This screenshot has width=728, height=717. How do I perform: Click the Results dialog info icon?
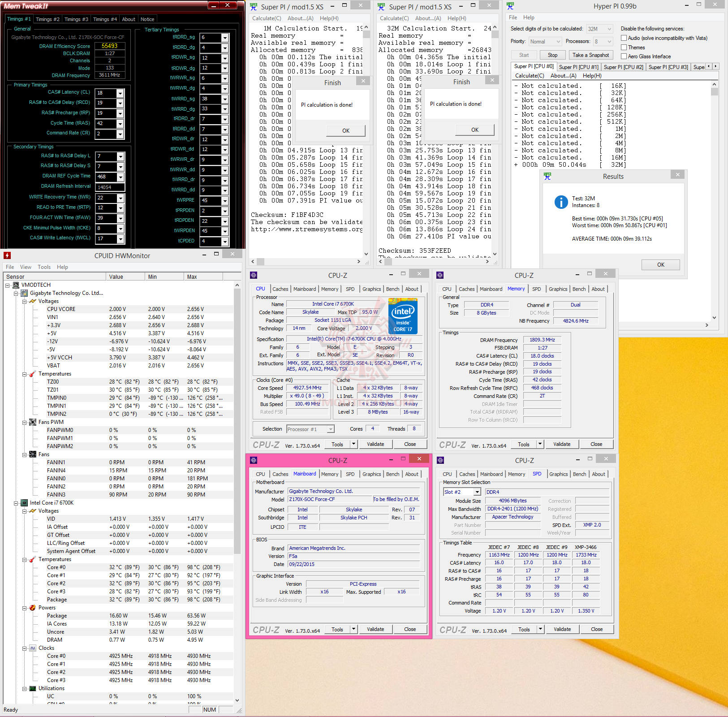(561, 202)
